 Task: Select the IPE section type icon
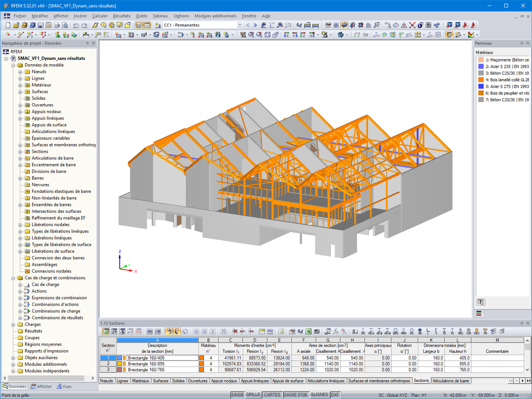363,332
